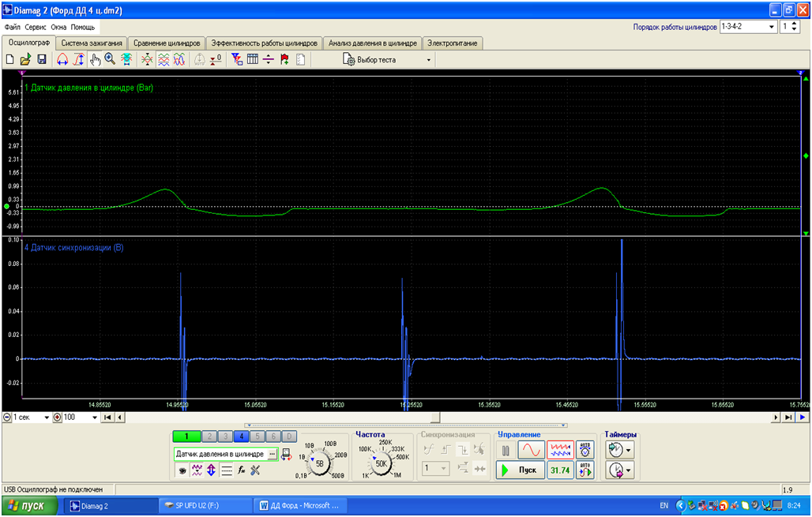812x517 pixels.
Task: Open file using the folder icon
Action: tap(26, 59)
